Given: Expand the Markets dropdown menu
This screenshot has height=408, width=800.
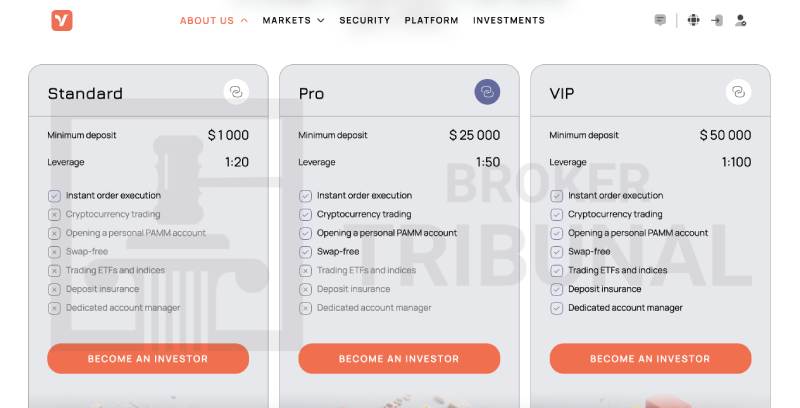Looking at the screenshot, I should click(x=293, y=20).
